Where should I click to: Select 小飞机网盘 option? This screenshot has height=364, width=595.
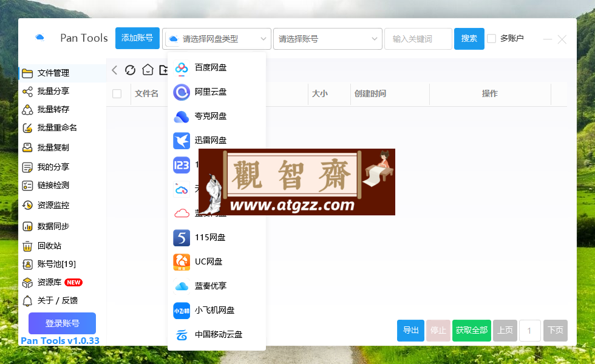pos(217,310)
